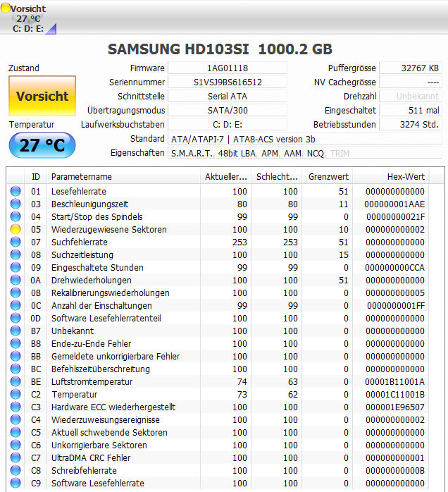Click the Schnittstelle field Serial ATA

tap(228, 97)
